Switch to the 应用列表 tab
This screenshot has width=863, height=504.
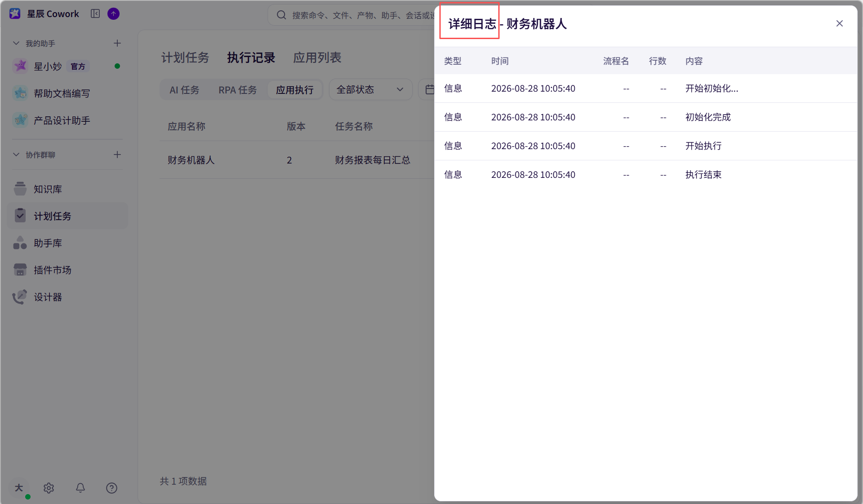(317, 57)
